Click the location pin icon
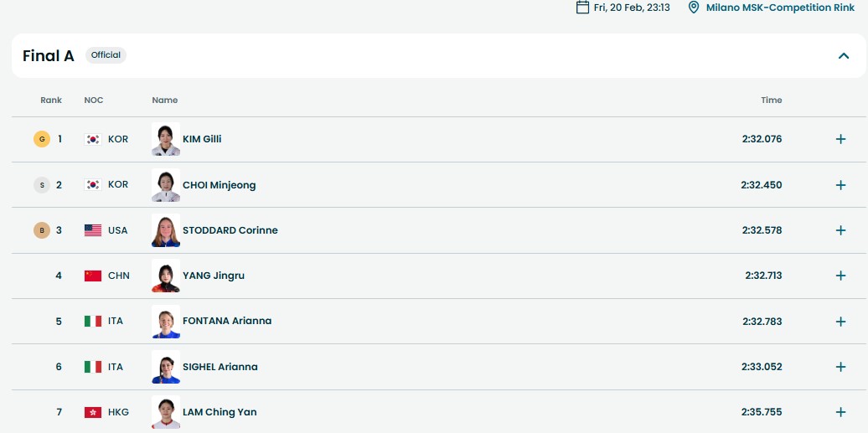This screenshot has width=868, height=433. 693,8
